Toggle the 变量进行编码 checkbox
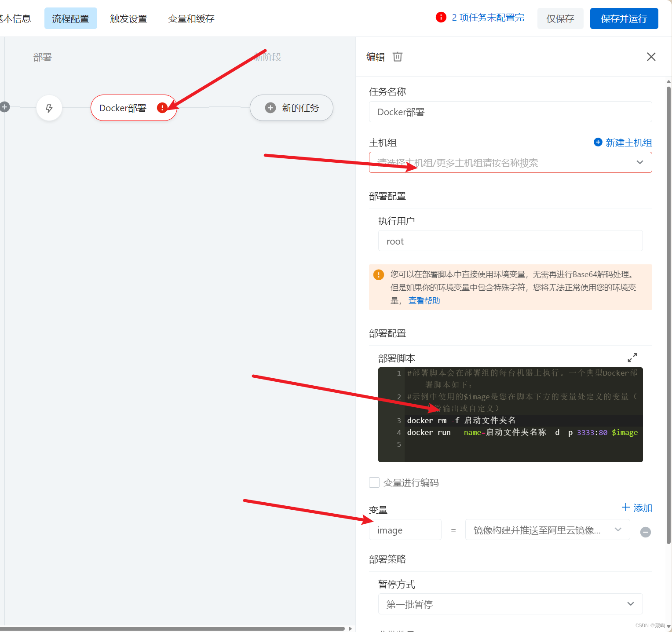 coord(374,482)
